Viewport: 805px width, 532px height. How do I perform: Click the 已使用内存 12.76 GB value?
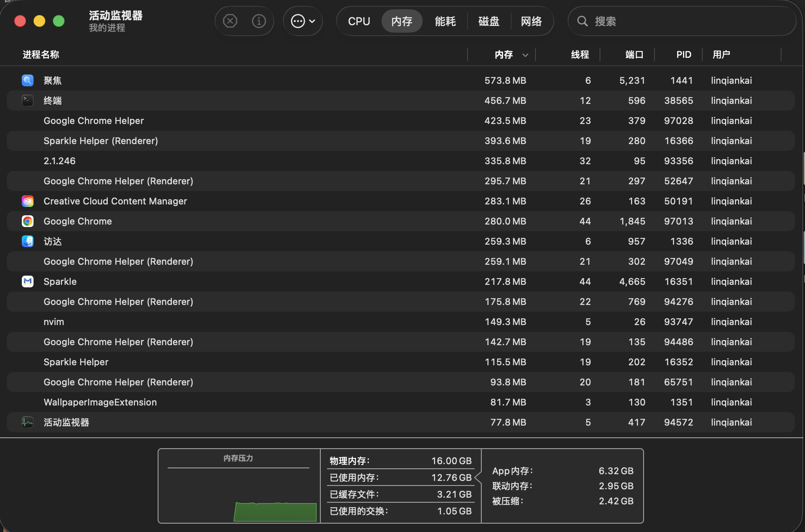(452, 478)
